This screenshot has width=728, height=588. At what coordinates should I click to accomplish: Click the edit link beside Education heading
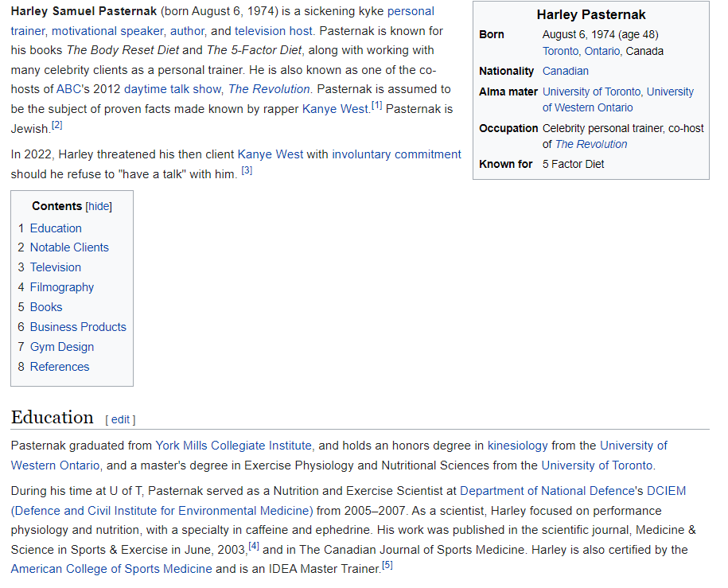click(x=120, y=419)
